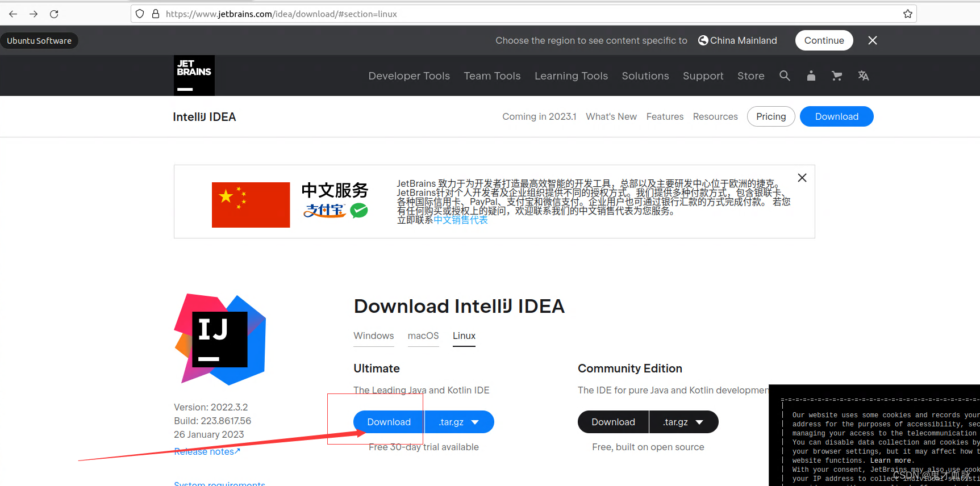Click the China flag image
The image size is (980, 486).
pos(251,205)
